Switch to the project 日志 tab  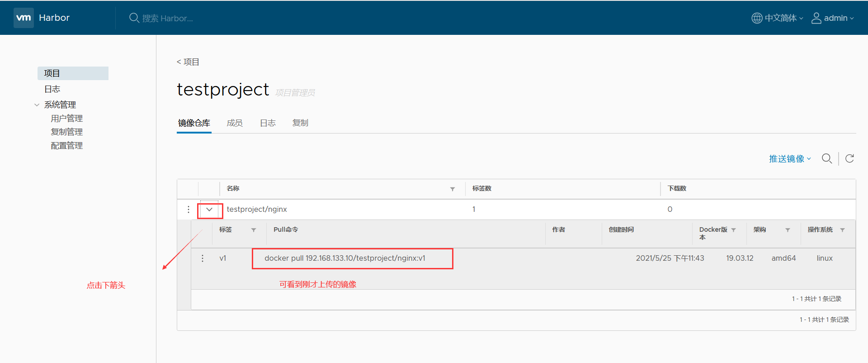pos(268,123)
